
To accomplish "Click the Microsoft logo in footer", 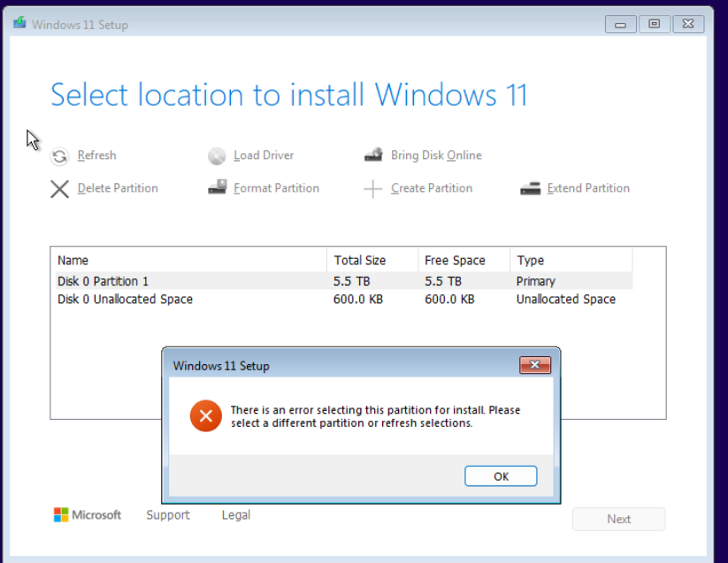I will coord(61,514).
